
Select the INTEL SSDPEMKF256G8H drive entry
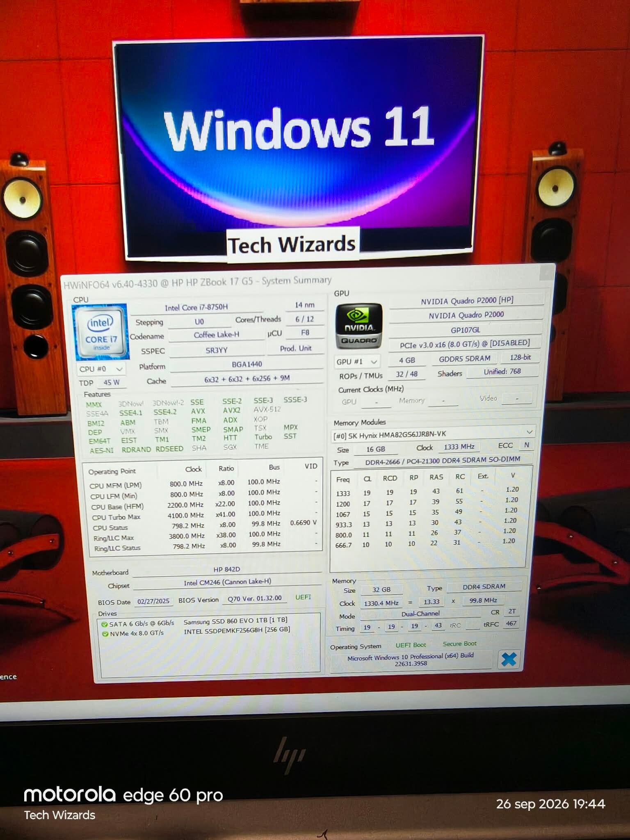(x=237, y=630)
